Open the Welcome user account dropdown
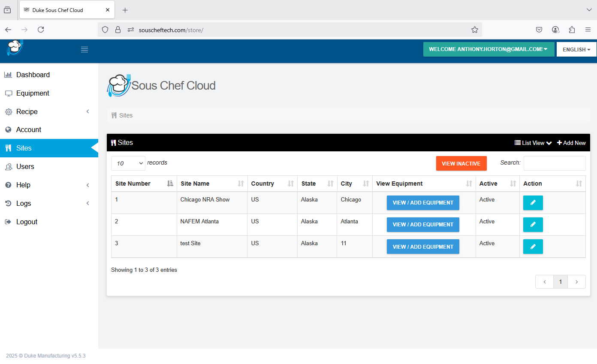Image resolution: width=597 pixels, height=364 pixels. pos(488,49)
